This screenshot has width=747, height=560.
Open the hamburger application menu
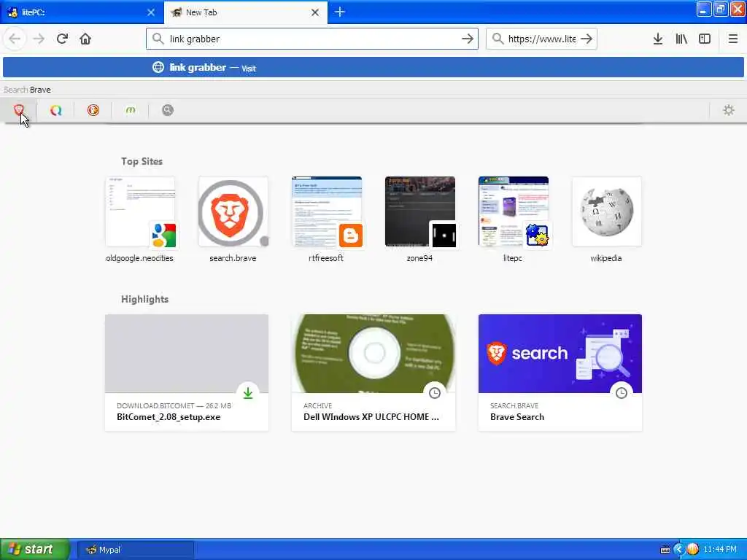coord(732,39)
